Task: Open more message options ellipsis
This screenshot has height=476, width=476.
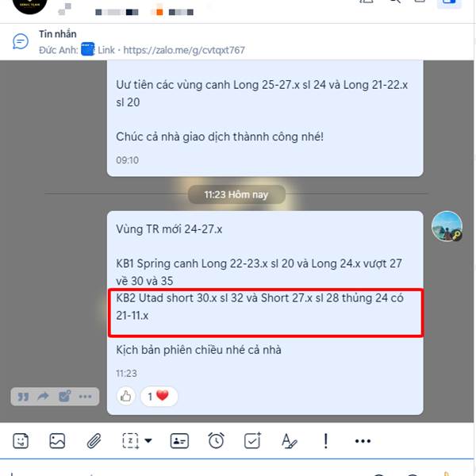Action: pyautogui.click(x=86, y=397)
